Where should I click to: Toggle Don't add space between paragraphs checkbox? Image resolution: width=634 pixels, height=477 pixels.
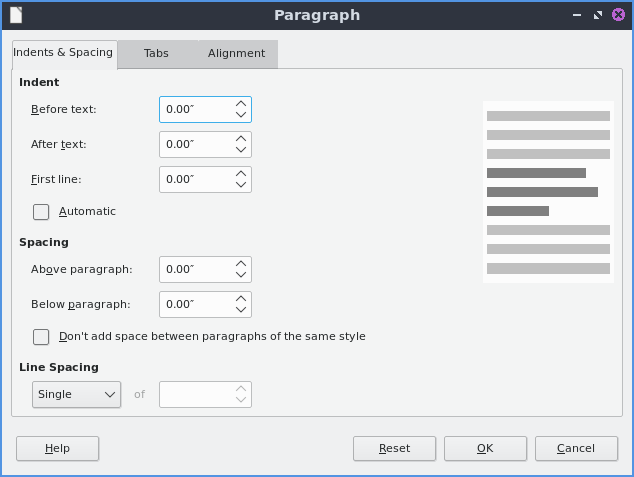pos(41,337)
